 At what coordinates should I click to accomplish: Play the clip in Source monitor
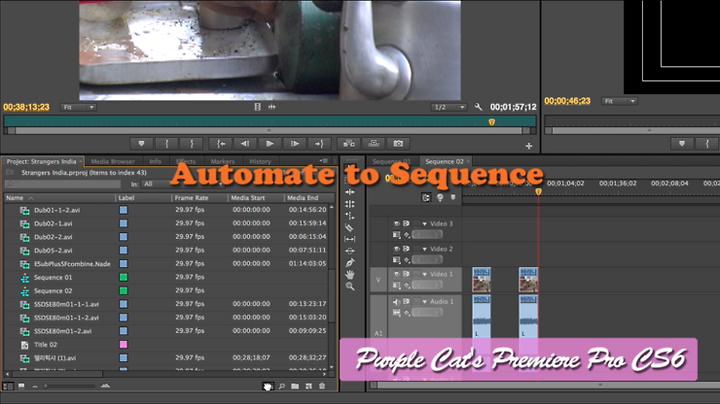click(270, 144)
